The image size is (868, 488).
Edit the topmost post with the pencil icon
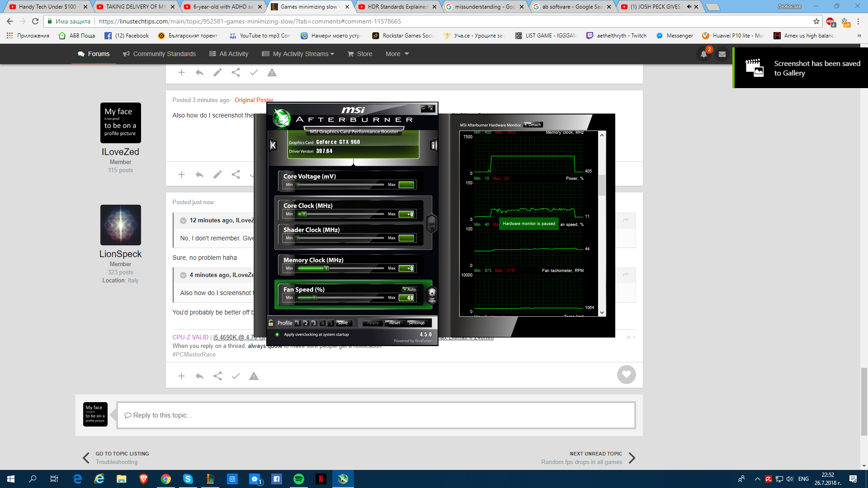pos(217,72)
